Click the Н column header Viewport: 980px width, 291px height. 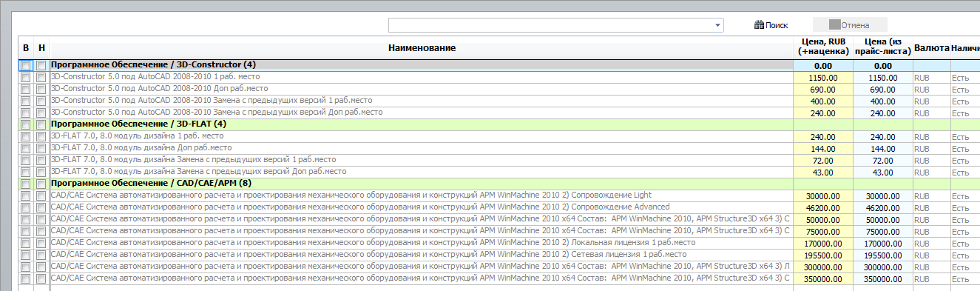[x=41, y=47]
